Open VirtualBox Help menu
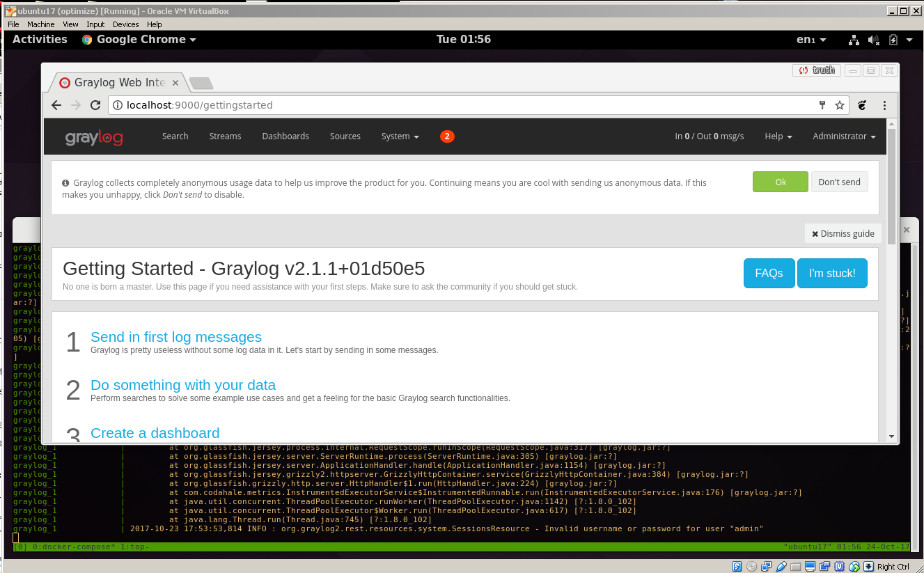Viewport: 924px width, 573px height. [x=154, y=24]
